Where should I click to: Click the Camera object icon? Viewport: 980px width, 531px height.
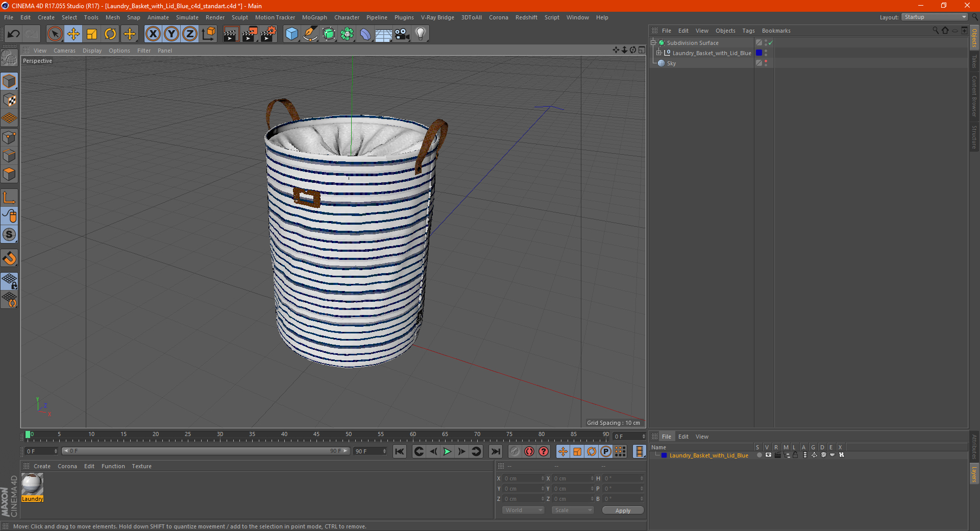point(402,34)
